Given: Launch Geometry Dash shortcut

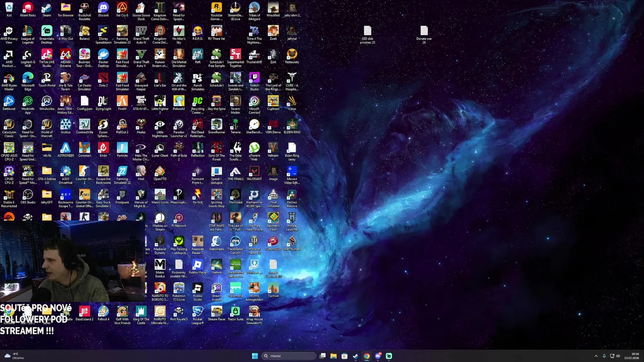Looking at the screenshot, I should pyautogui.click(x=273, y=222).
